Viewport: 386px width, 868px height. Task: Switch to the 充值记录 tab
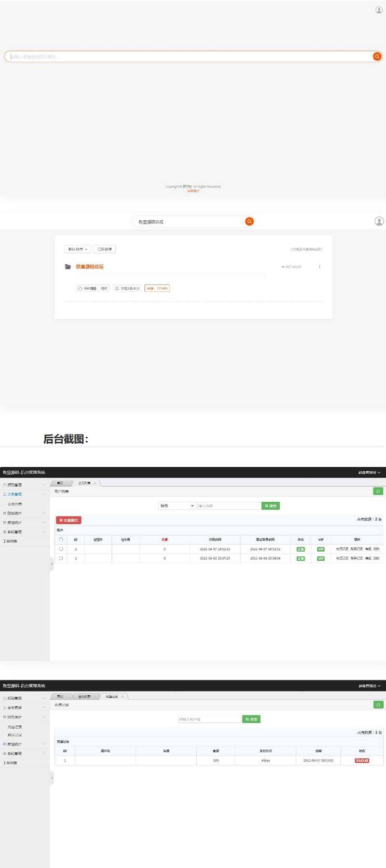pyautogui.click(x=111, y=696)
